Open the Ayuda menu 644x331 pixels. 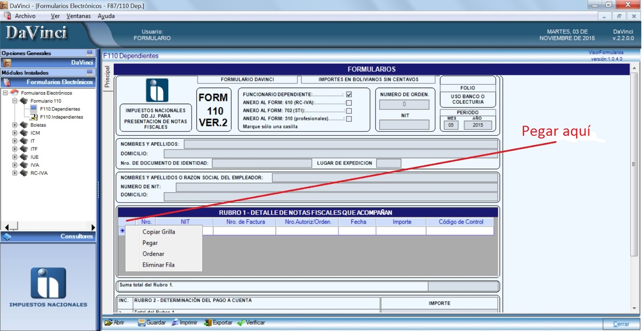(x=106, y=16)
